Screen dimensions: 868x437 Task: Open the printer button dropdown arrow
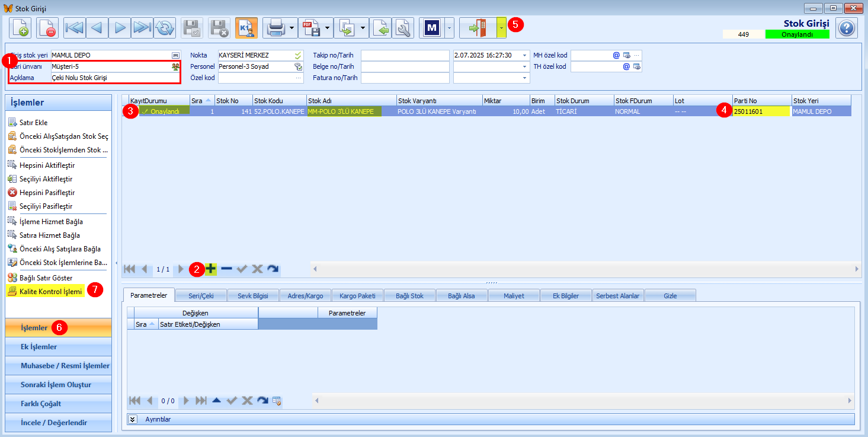pyautogui.click(x=292, y=28)
